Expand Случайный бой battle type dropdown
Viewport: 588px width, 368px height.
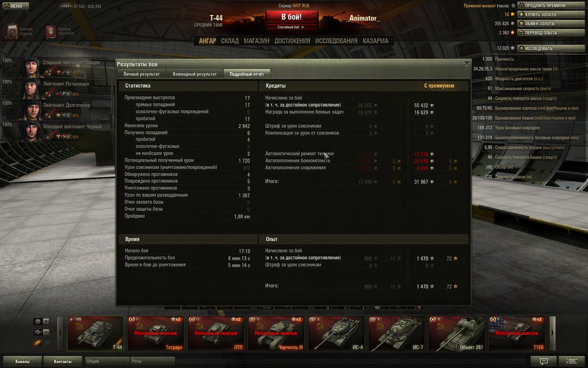[292, 27]
